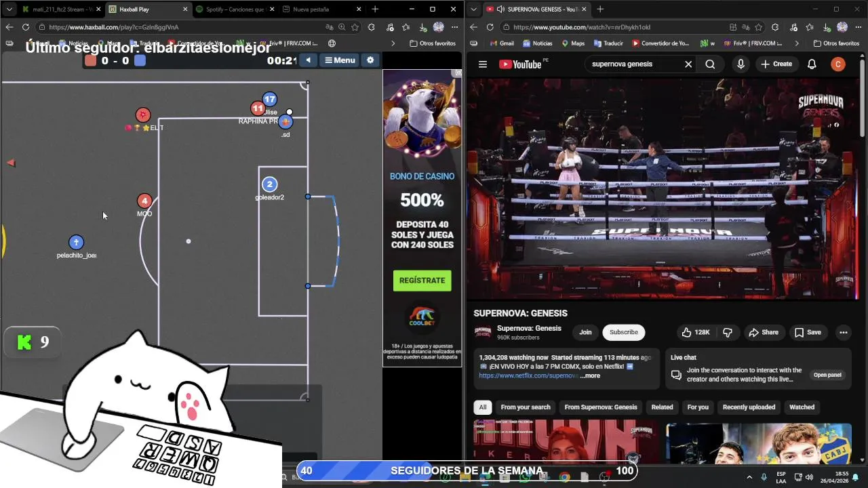The width and height of the screenshot is (868, 488).
Task: Reload the Haxball page
Action: click(25, 27)
